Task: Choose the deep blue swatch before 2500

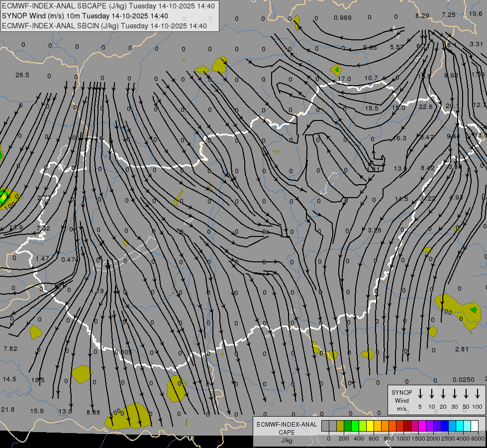Action: pyautogui.click(x=444, y=426)
